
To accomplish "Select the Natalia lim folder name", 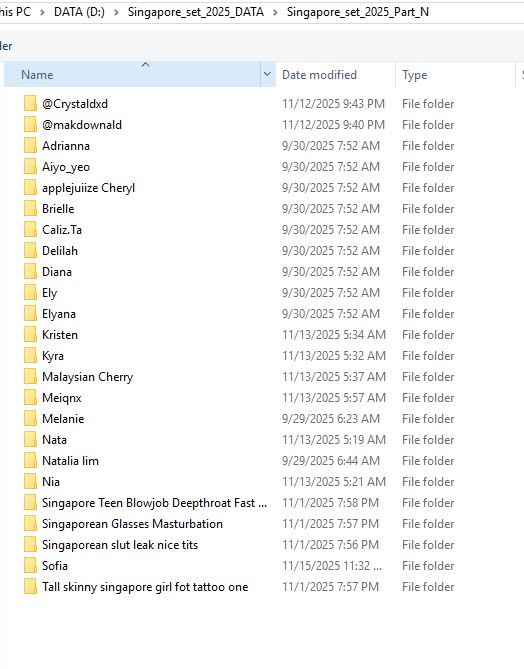I will coord(70,461).
